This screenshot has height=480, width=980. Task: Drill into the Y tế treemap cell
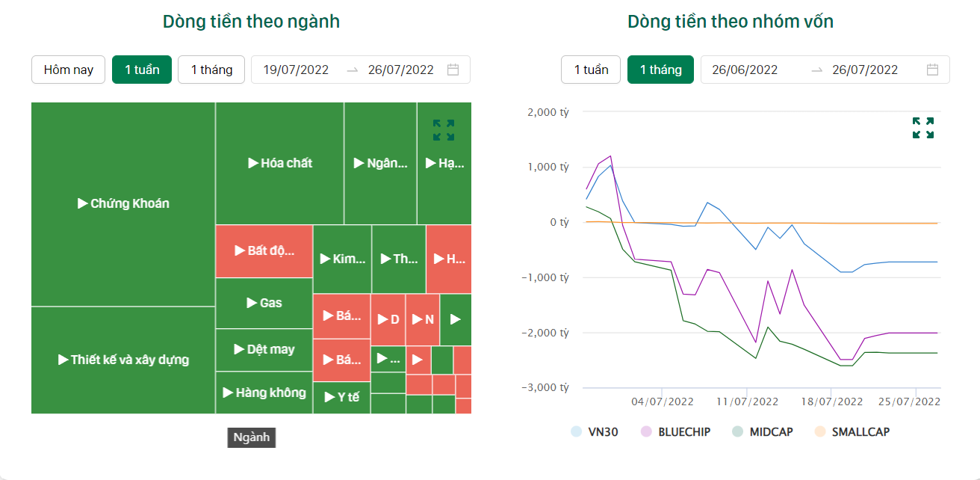[342, 397]
